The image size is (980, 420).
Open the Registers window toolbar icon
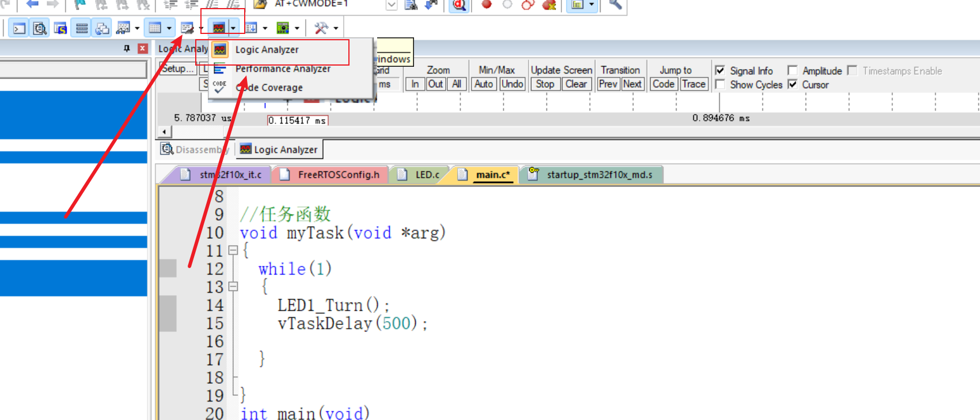click(x=82, y=28)
